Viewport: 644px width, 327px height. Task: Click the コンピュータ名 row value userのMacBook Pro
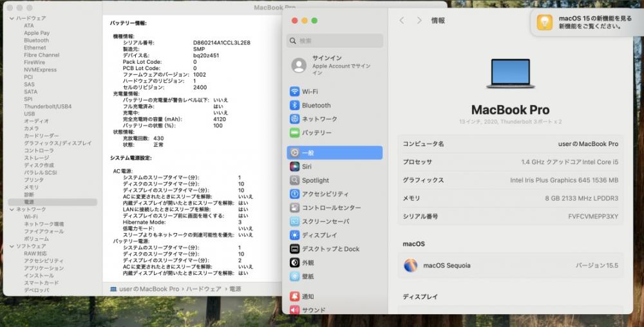pyautogui.click(x=588, y=144)
